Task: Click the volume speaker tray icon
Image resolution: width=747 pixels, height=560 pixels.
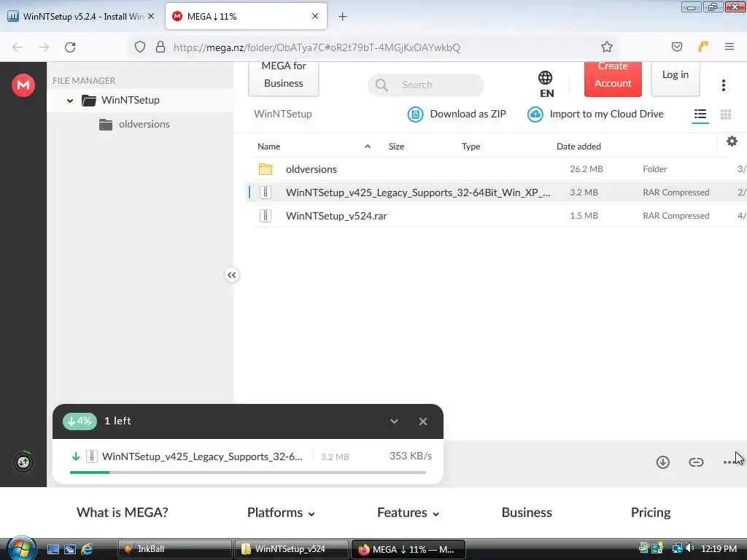Action: [x=690, y=548]
